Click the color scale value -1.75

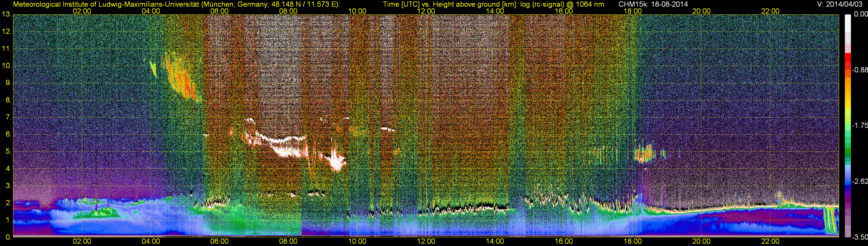(860, 126)
